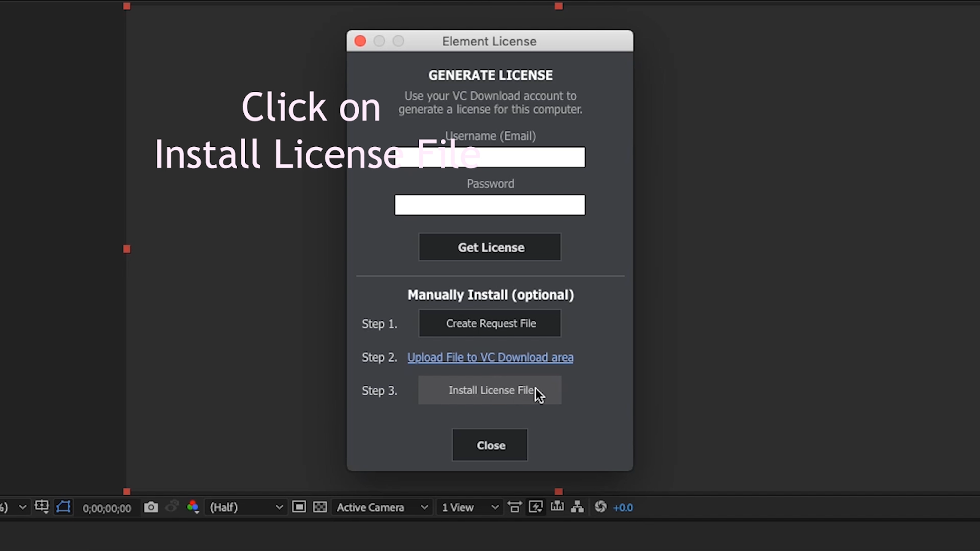Expand the magnification ratio dropdown arrow
Viewport: 980px width, 551px height.
coord(23,508)
